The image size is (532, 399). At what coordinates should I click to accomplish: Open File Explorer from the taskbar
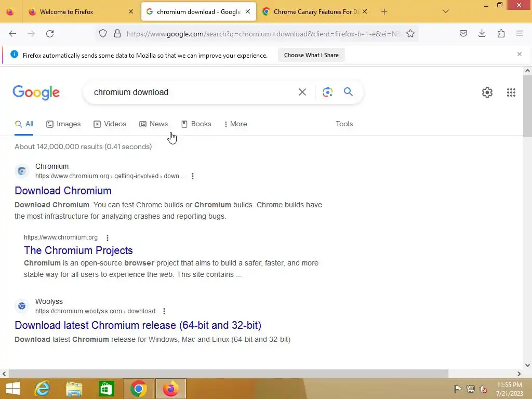tap(74, 389)
